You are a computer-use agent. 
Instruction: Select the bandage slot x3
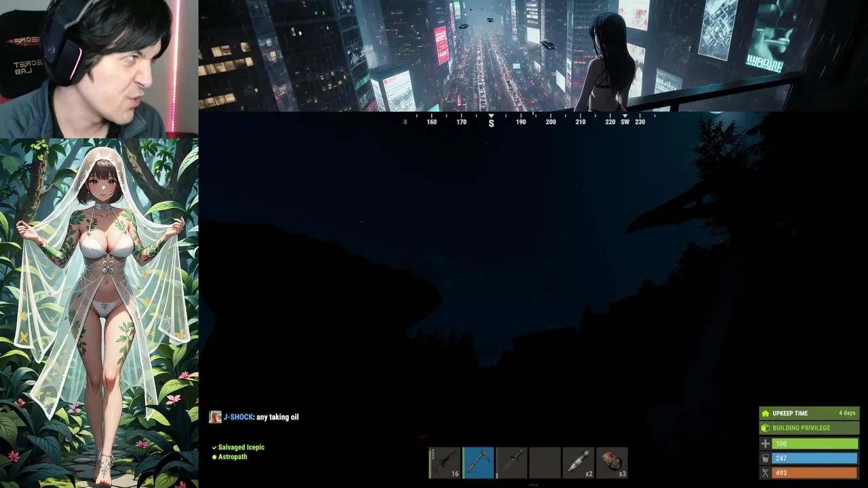point(611,463)
